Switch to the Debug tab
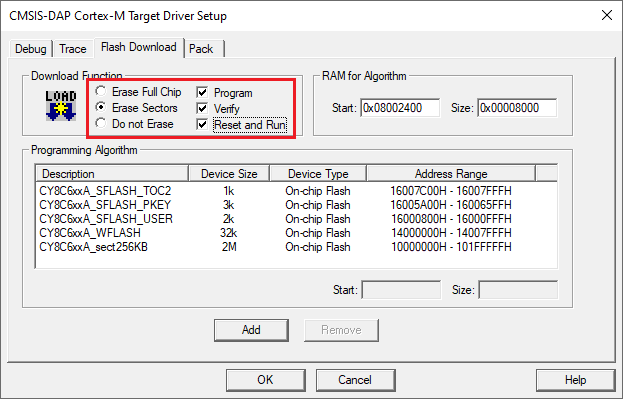 coord(31,49)
